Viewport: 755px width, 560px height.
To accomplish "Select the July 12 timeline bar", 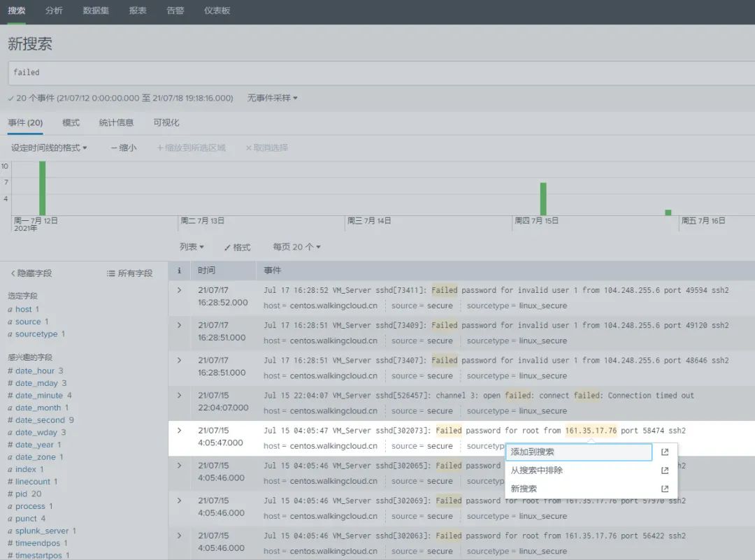I will tap(43, 188).
